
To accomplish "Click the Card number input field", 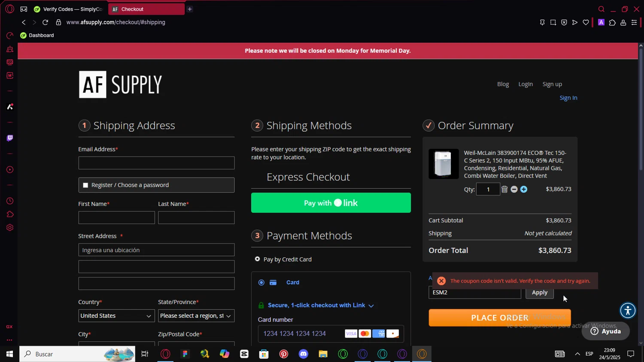I will coord(331,334).
